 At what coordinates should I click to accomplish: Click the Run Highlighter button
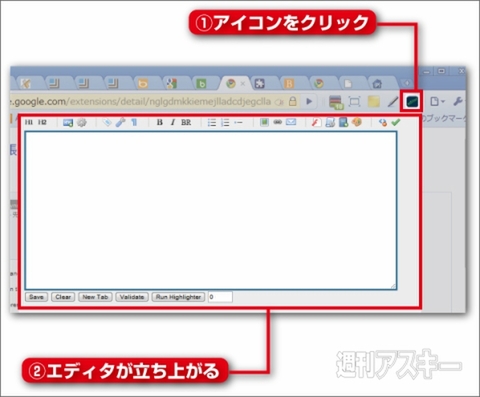tap(178, 297)
